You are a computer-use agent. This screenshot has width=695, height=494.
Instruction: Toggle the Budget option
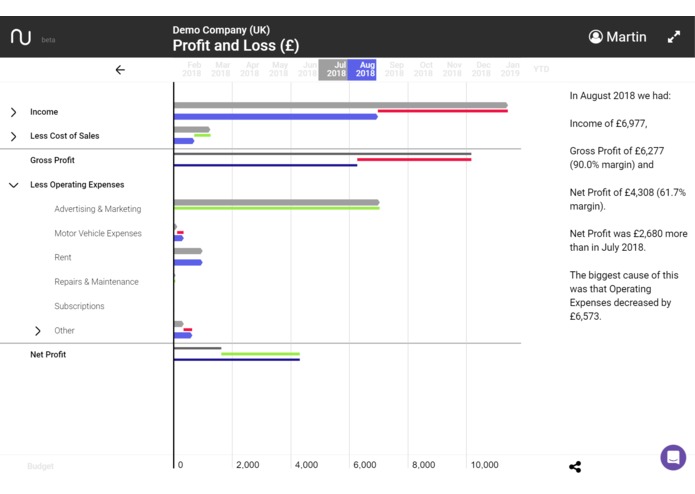point(40,466)
